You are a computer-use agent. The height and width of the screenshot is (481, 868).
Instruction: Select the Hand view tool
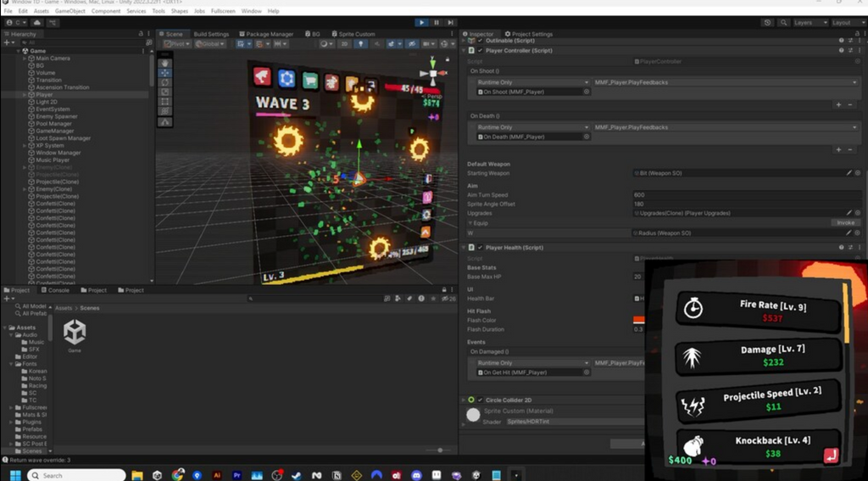tap(165, 63)
